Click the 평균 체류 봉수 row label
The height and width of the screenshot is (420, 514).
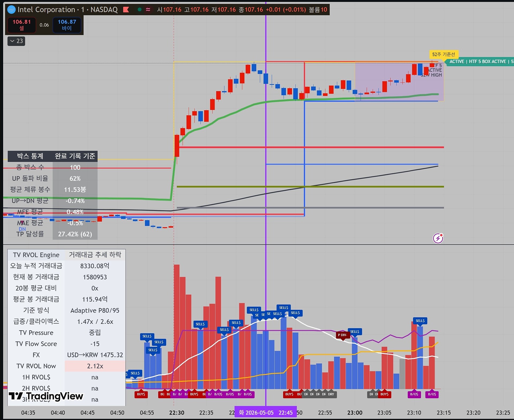pos(30,190)
